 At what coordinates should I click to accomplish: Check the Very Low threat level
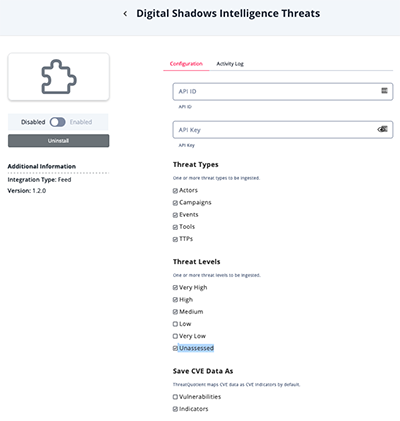(x=175, y=336)
